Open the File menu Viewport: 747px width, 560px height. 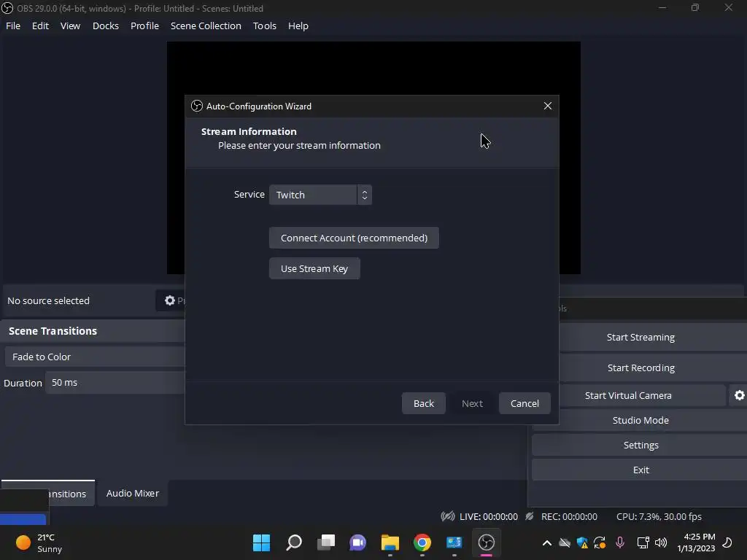(x=13, y=26)
